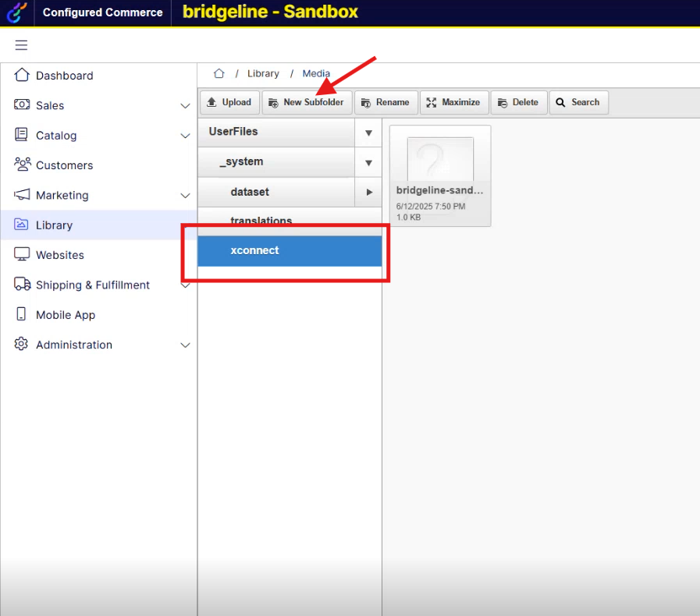Viewport: 700px width, 616px height.
Task: Delete the selected item
Action: 519,102
